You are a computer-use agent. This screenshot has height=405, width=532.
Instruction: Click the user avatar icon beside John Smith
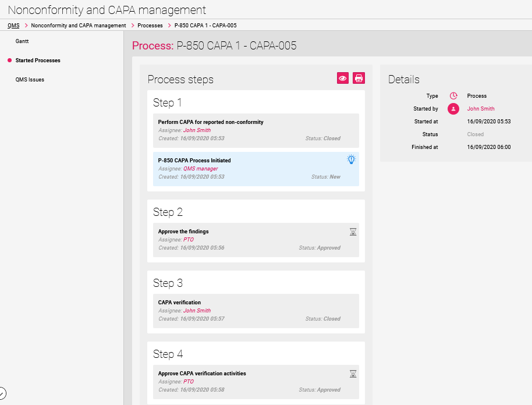453,109
